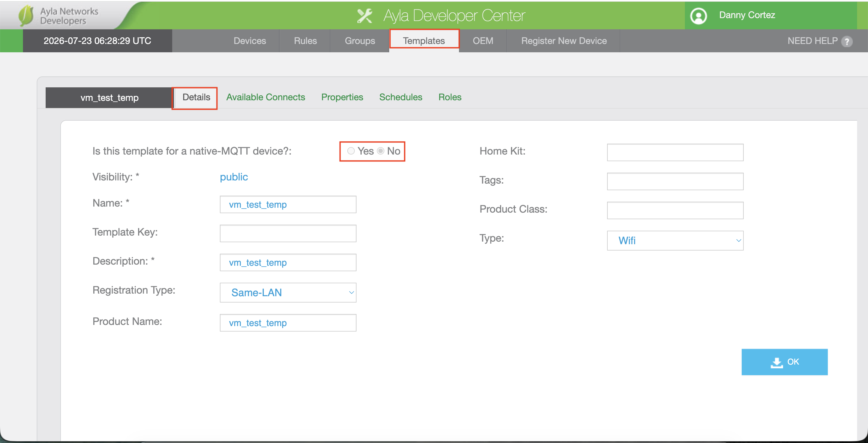Click the NEED HELP link
Image resolution: width=868 pixels, height=443 pixels.
(x=812, y=41)
